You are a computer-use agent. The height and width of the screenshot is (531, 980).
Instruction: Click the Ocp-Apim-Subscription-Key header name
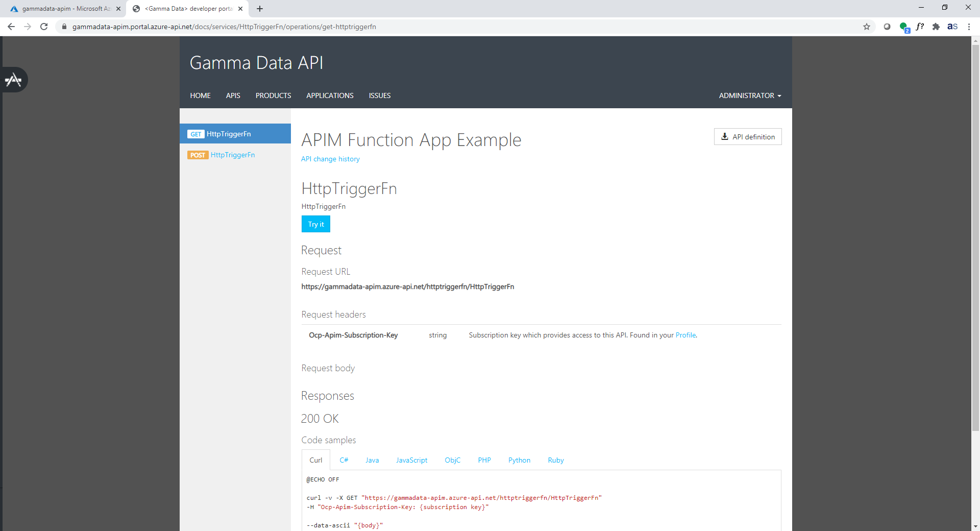point(353,335)
